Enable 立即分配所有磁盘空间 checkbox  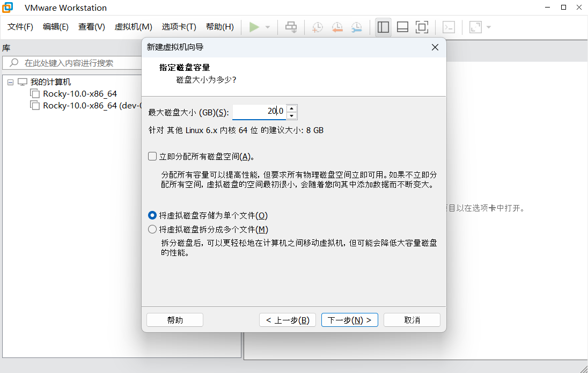[x=152, y=156]
